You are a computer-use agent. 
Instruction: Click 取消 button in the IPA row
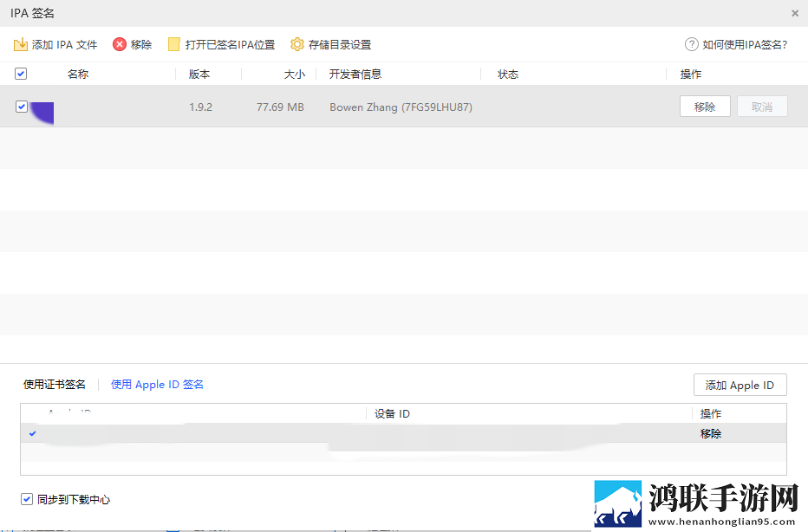coord(762,107)
